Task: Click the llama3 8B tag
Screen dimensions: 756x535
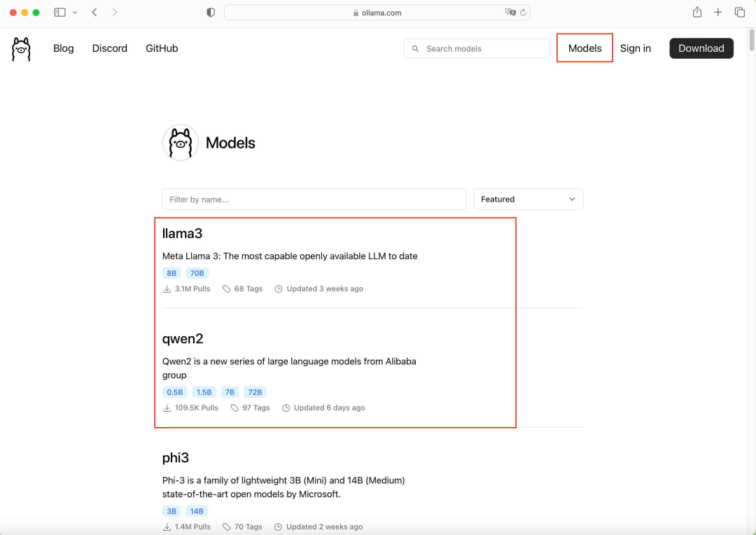Action: 171,273
